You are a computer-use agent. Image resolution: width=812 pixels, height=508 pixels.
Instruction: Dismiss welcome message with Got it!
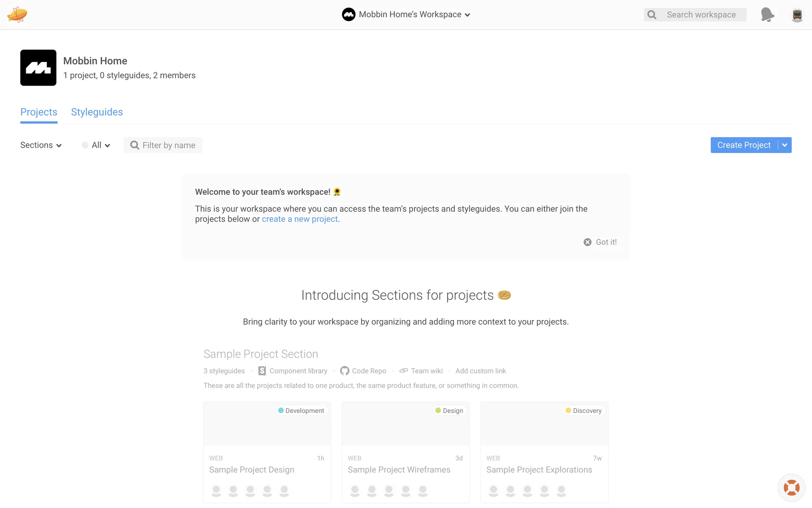pos(601,242)
